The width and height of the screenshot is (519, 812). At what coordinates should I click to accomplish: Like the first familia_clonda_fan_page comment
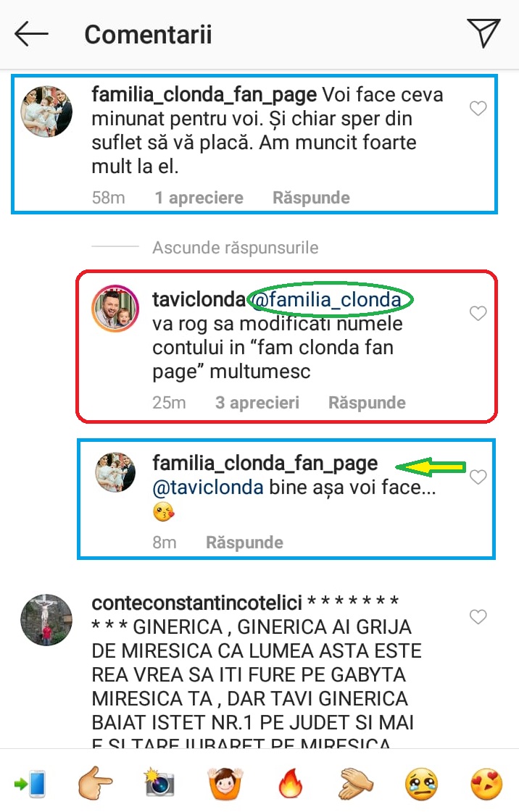coord(478,108)
